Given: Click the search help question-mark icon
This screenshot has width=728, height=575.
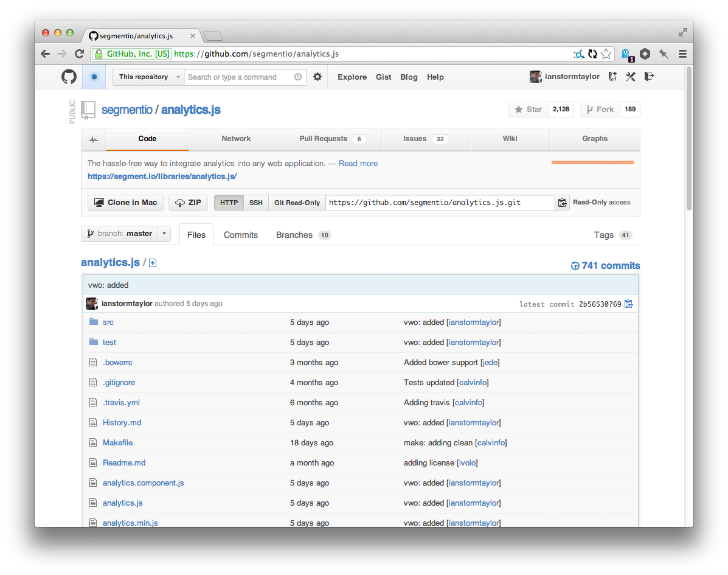Looking at the screenshot, I should point(298,77).
